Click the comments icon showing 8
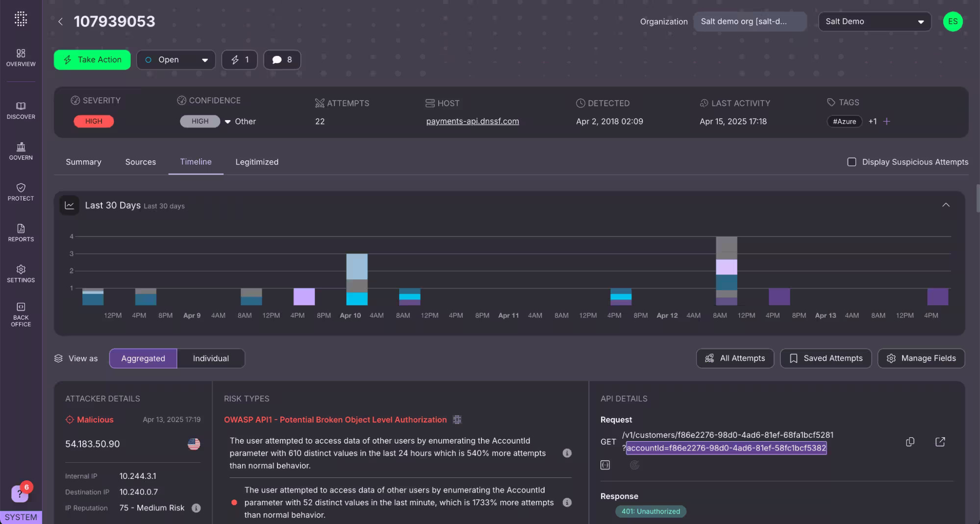The image size is (980, 524). point(282,60)
